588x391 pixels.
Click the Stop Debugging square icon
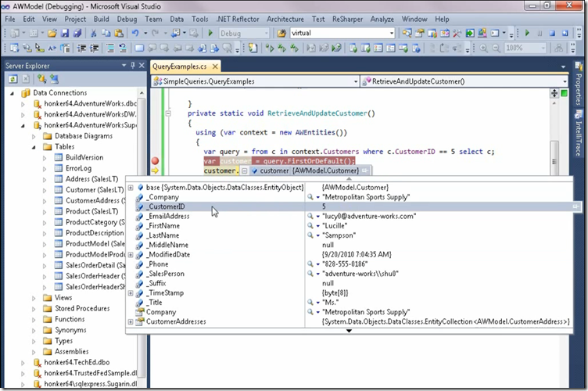(552, 34)
